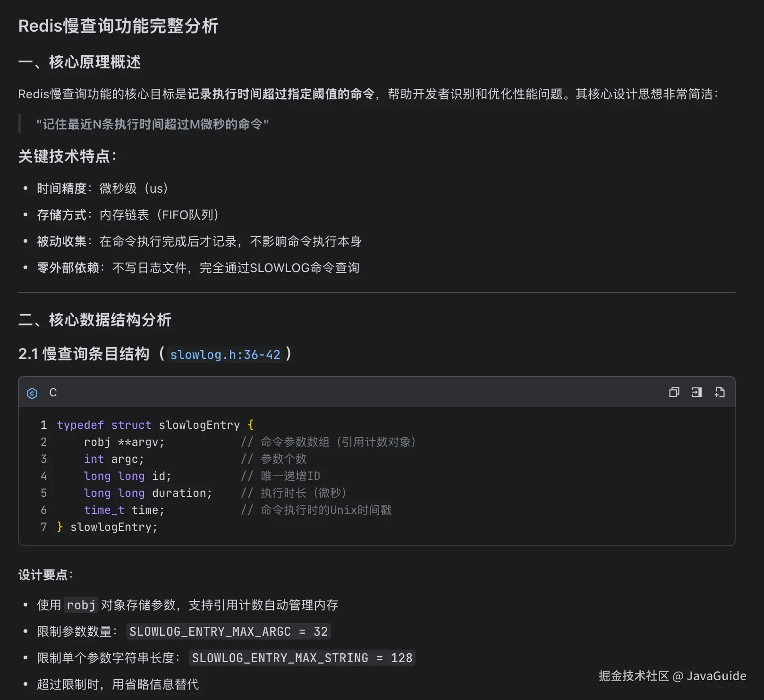Viewport: 764px width, 700px height.
Task: Copy the slowlogEntry code block
Action: click(674, 393)
